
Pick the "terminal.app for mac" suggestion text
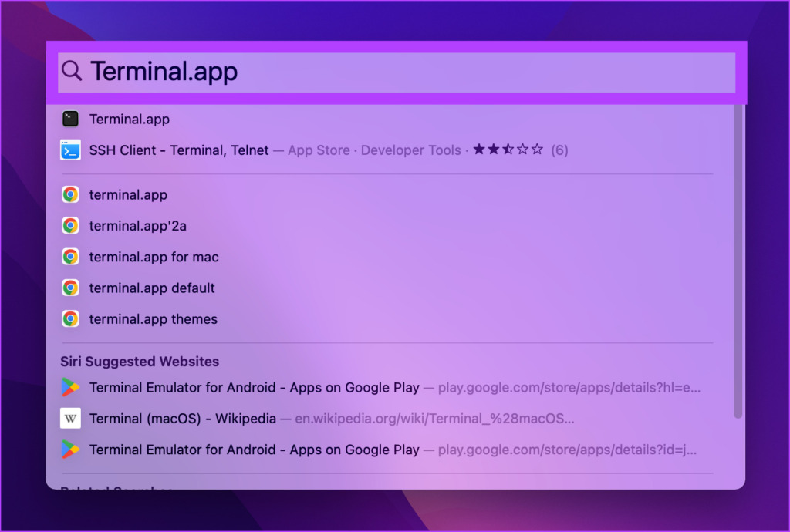coord(154,258)
